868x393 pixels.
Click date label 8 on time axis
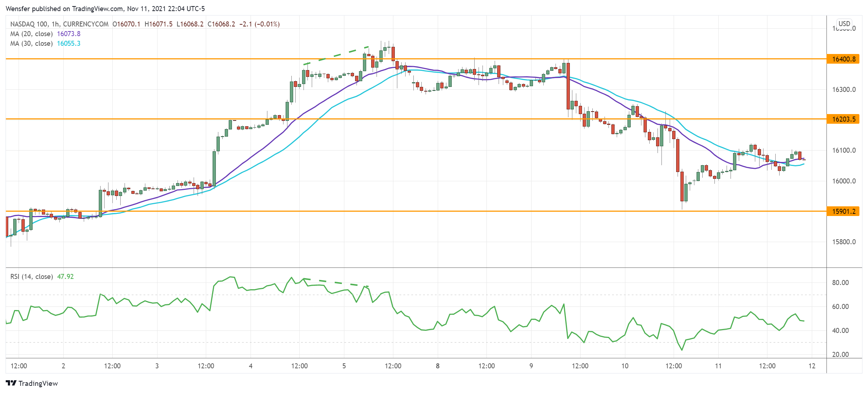coord(437,366)
